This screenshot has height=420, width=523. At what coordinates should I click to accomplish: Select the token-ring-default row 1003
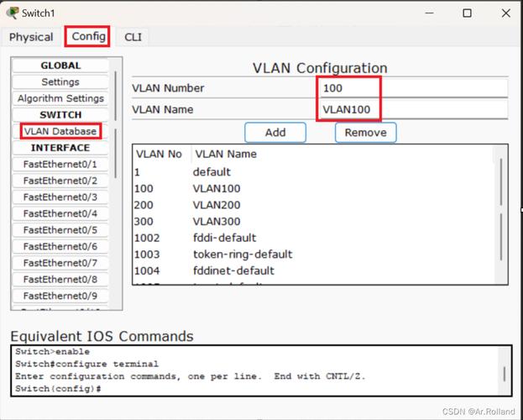313,255
